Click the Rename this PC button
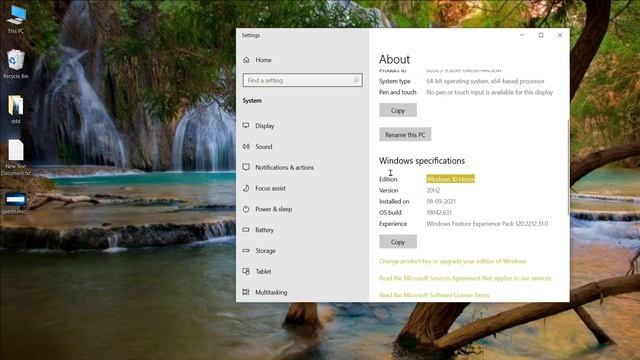Image resolution: width=640 pixels, height=360 pixels. 405,135
